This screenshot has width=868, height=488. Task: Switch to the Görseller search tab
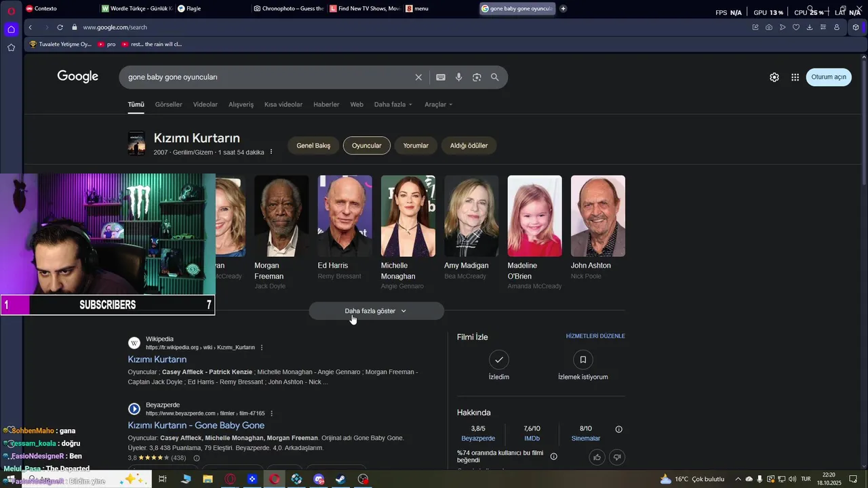pyautogui.click(x=168, y=104)
